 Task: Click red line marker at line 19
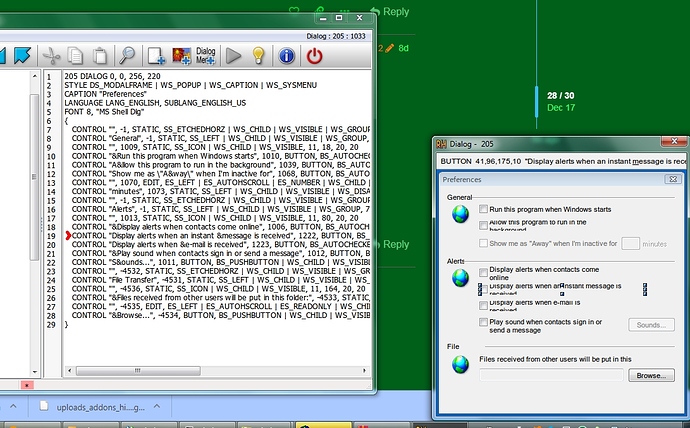[x=68, y=236]
